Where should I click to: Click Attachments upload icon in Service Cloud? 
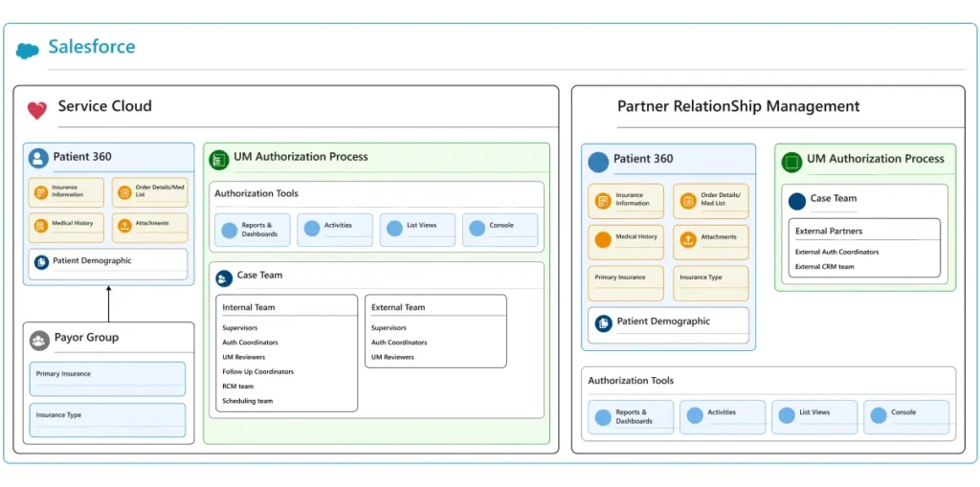click(124, 226)
